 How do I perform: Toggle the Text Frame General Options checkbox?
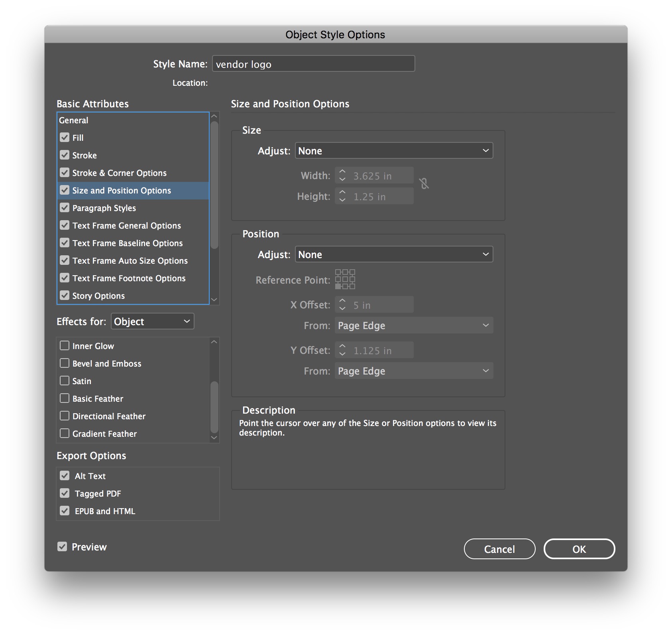coord(65,225)
